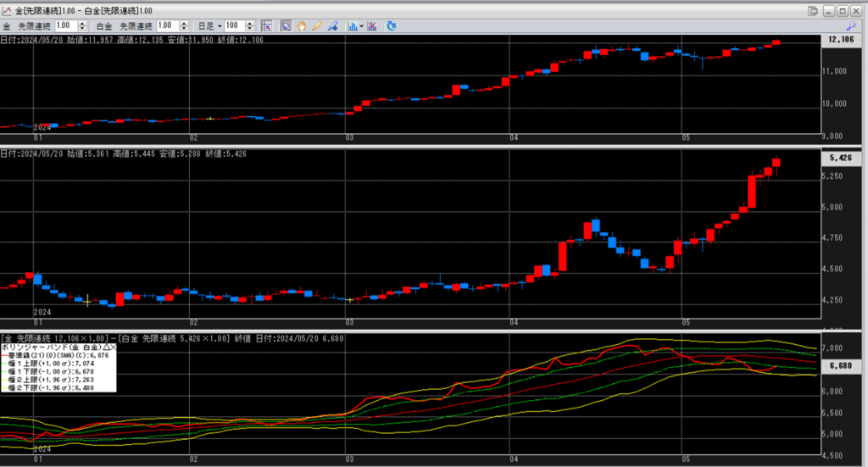Click the 白金 先限連続 contract label
The height and width of the screenshot is (467, 868).
pos(135,26)
